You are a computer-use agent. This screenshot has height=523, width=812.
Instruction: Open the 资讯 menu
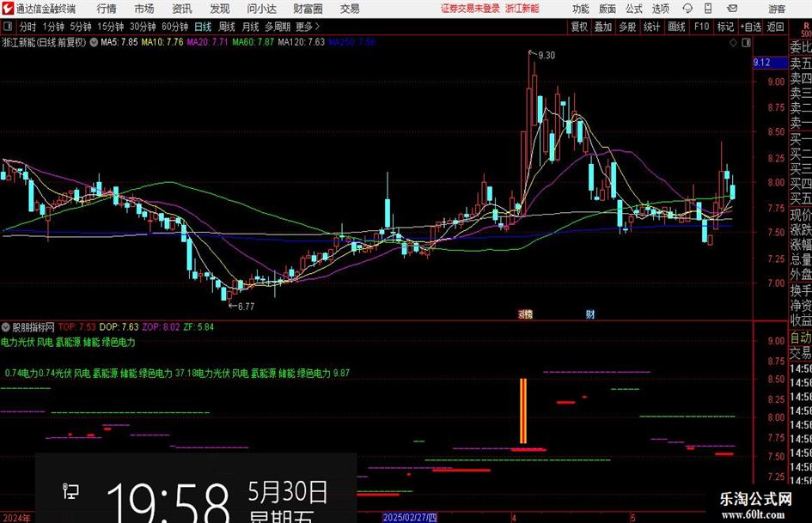coord(182,9)
